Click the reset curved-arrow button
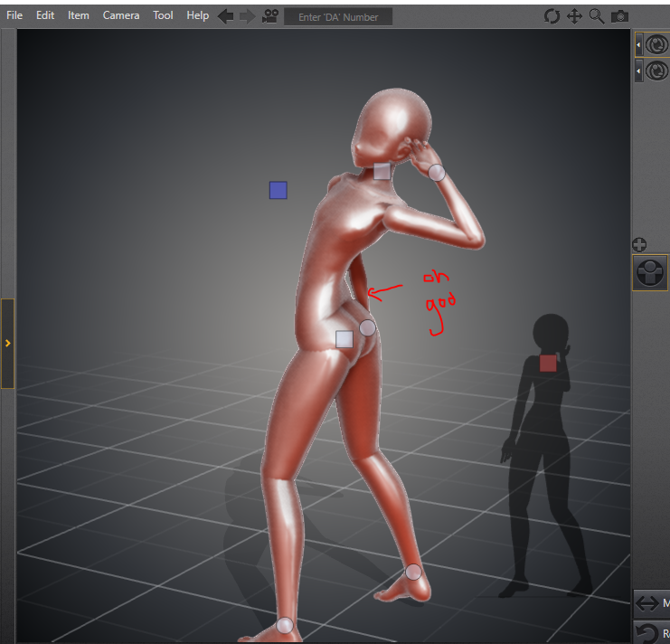The width and height of the screenshot is (670, 644). tap(652, 632)
